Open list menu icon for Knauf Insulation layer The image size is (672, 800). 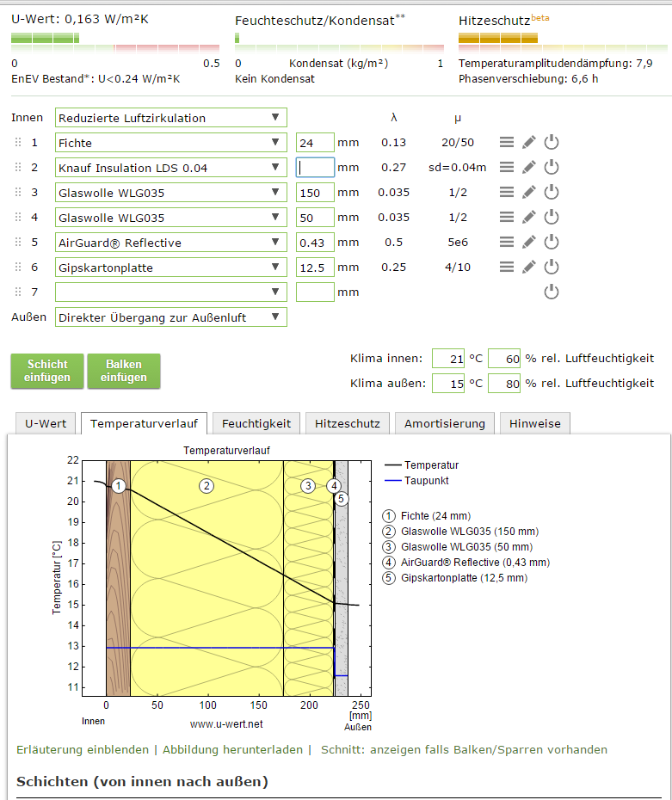coord(508,168)
